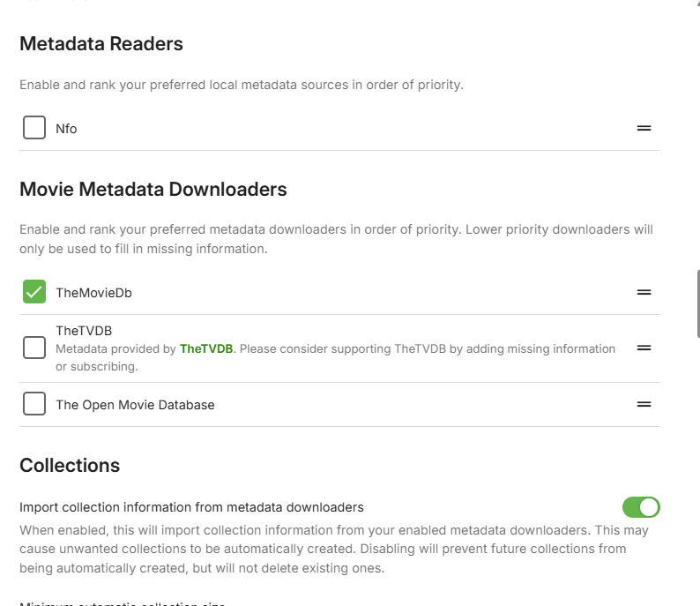Click the Nfo label text

coord(66,129)
